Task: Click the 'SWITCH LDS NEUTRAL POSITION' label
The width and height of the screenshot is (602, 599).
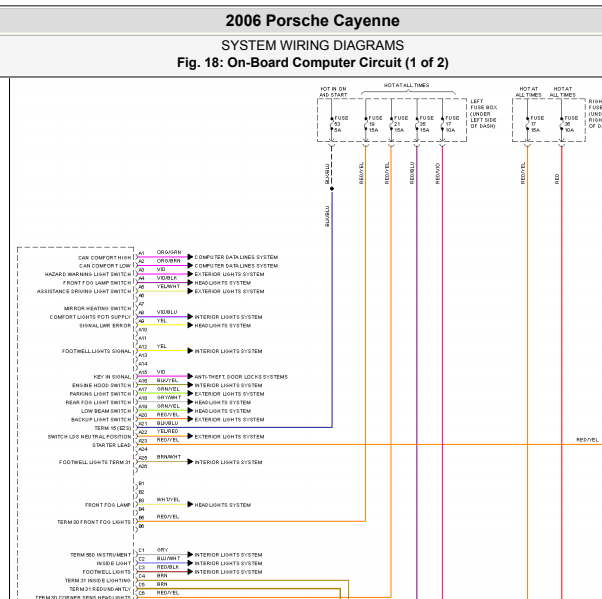Action: [x=89, y=437]
